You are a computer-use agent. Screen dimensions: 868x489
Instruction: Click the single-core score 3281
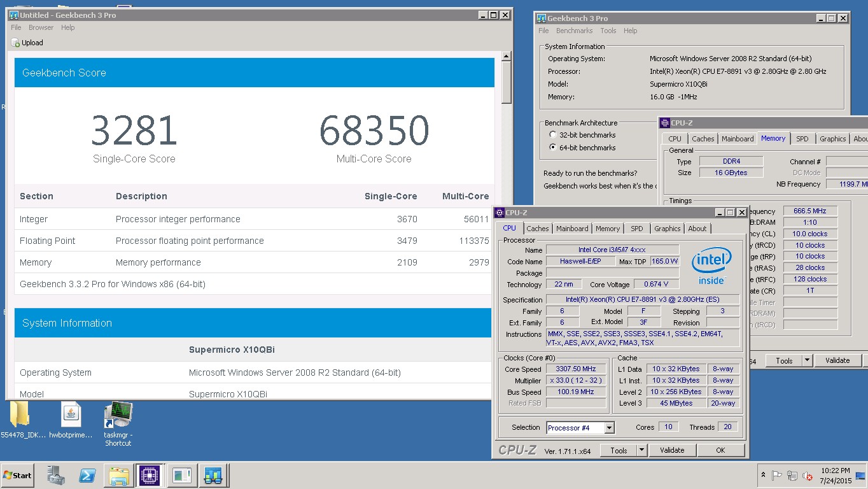point(134,131)
